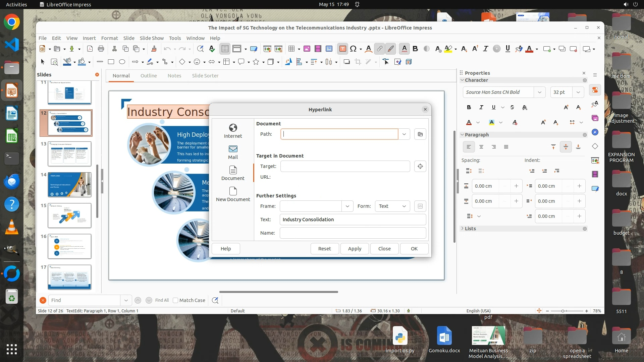This screenshot has width=644, height=362.
Task: Click the Print icon in toolbar
Action: coord(101,49)
